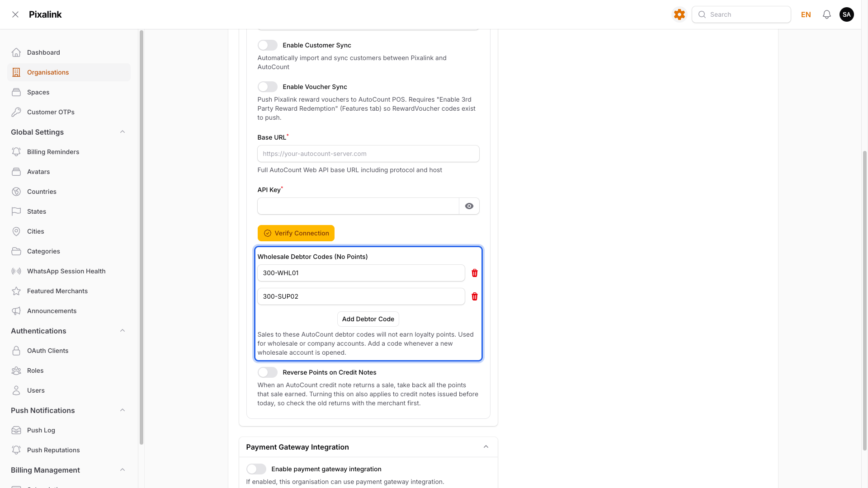Open WhatsApp Session Health
The height and width of the screenshot is (488, 868).
(x=69, y=271)
